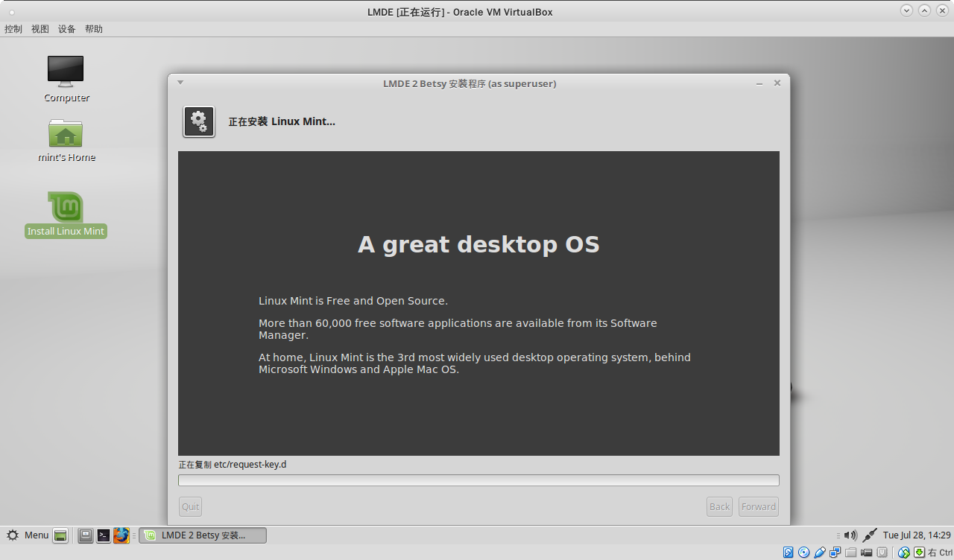Screen dimensions: 954x560
Task: Minimize the Oracle VM VirtualBox window
Action: click(x=906, y=10)
